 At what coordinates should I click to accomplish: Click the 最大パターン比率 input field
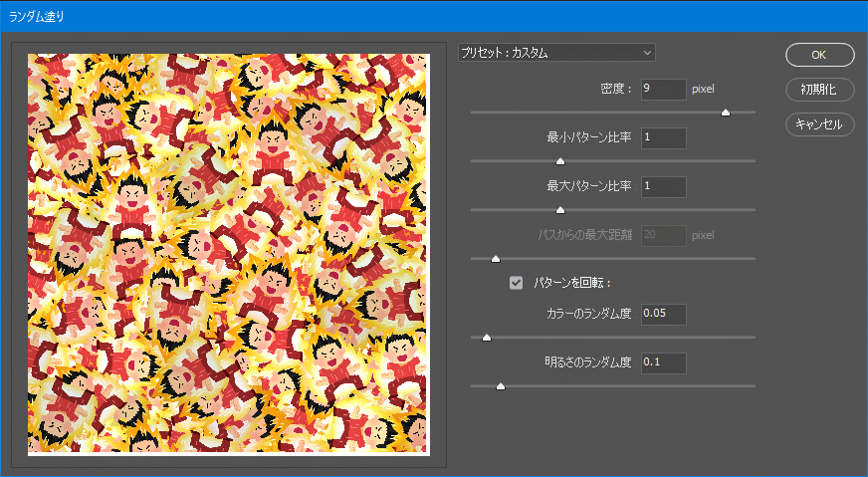(664, 186)
